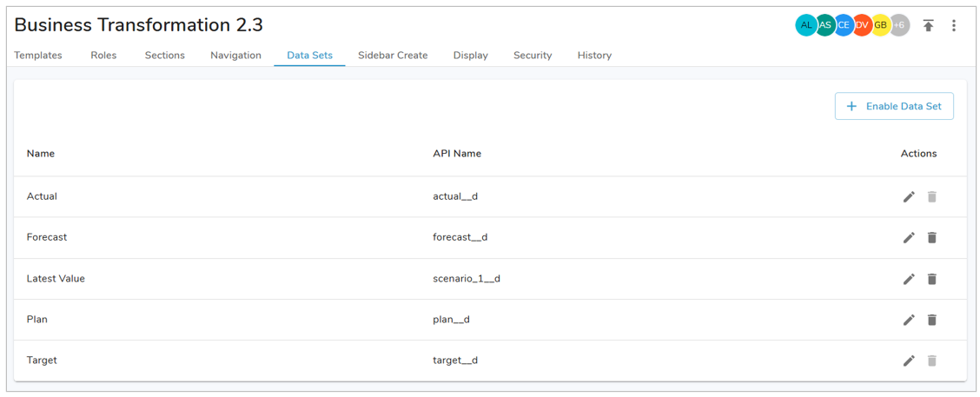Delete the Latest Value data set
The height and width of the screenshot is (397, 980).
[931, 279]
